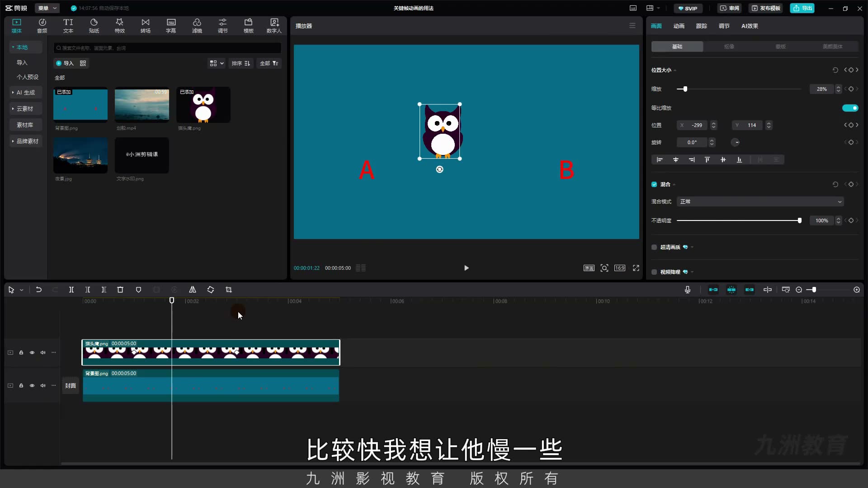The height and width of the screenshot is (488, 868).
Task: Open the 混合模式 正常 dropdown
Action: tap(760, 202)
